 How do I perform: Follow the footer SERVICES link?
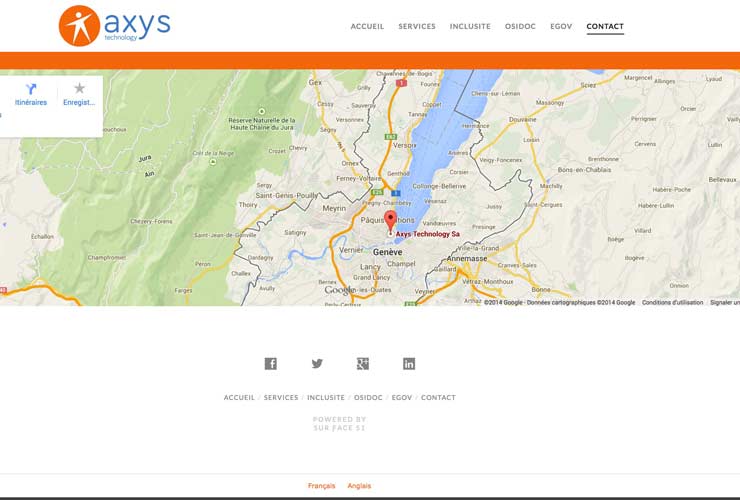pos(281,398)
